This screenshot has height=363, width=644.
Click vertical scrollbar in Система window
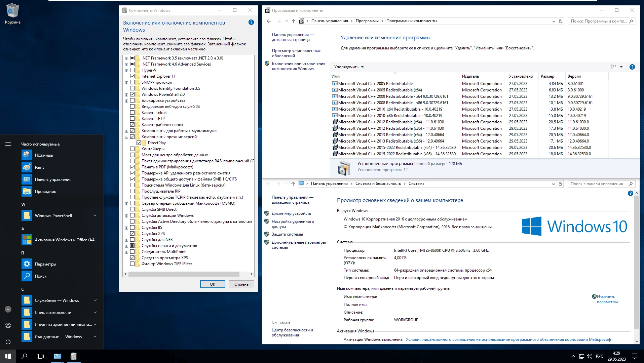pos(636,262)
